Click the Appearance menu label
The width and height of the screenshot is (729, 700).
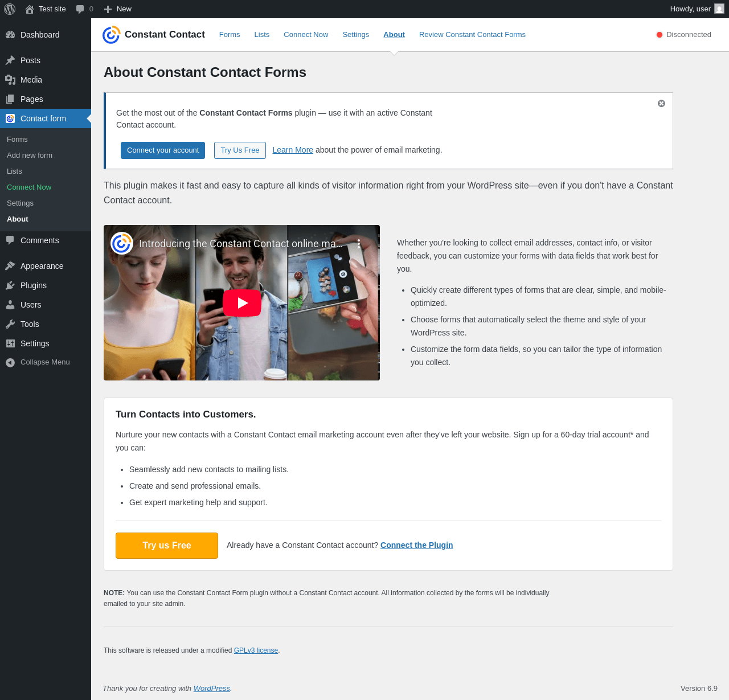[42, 266]
